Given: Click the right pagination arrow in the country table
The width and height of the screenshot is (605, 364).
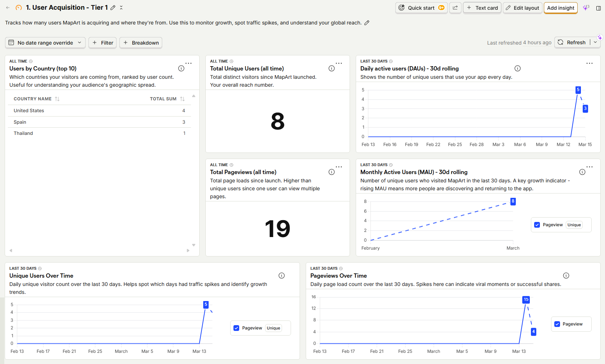Looking at the screenshot, I should tap(188, 250).
